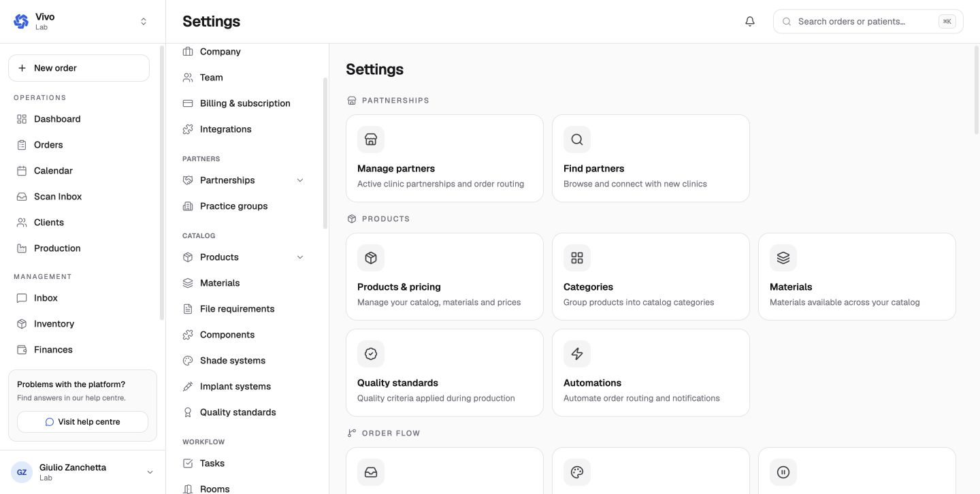Click the Products & pricing box icon
980x494 pixels.
tap(371, 258)
